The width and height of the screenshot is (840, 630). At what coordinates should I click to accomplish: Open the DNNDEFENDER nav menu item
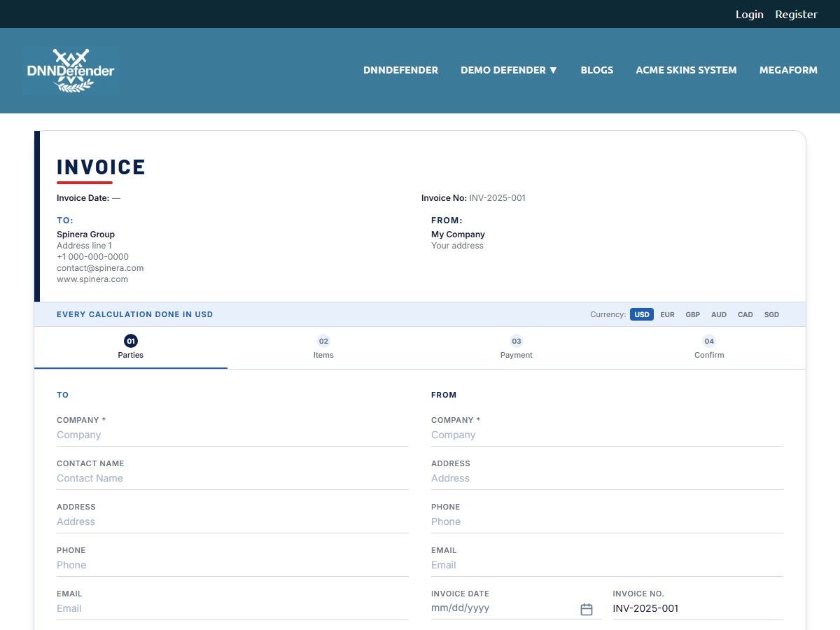(x=400, y=70)
